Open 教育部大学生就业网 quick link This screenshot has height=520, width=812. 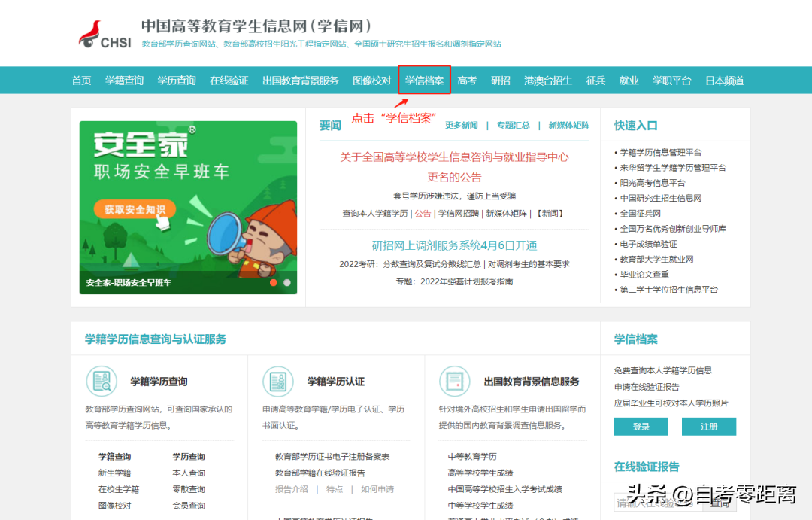point(656,259)
